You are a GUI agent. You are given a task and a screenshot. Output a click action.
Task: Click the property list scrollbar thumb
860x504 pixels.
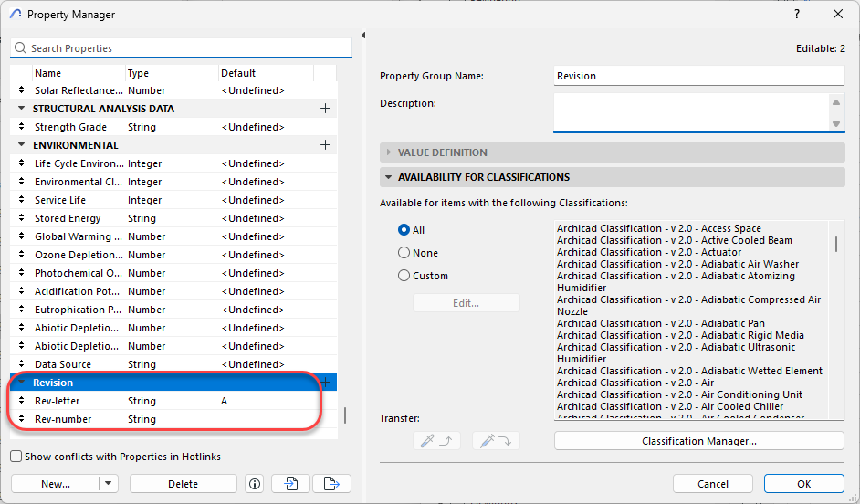[x=344, y=415]
